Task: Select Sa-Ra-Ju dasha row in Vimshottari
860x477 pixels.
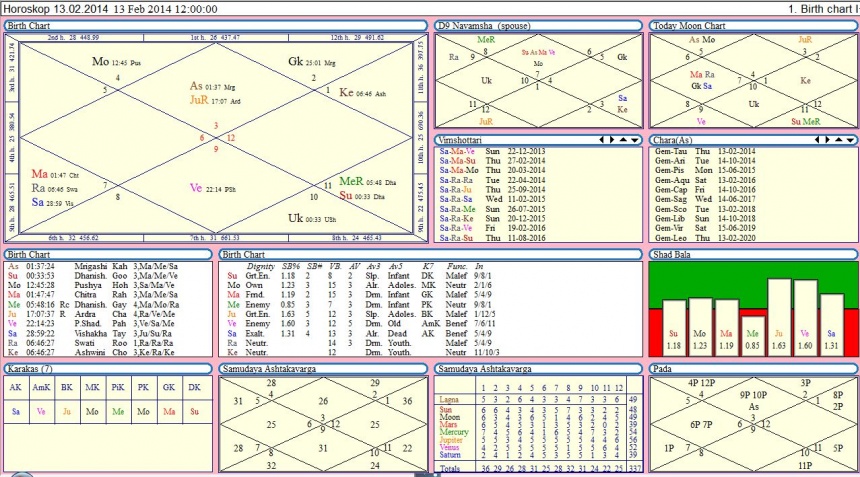Action: pyautogui.click(x=493, y=190)
